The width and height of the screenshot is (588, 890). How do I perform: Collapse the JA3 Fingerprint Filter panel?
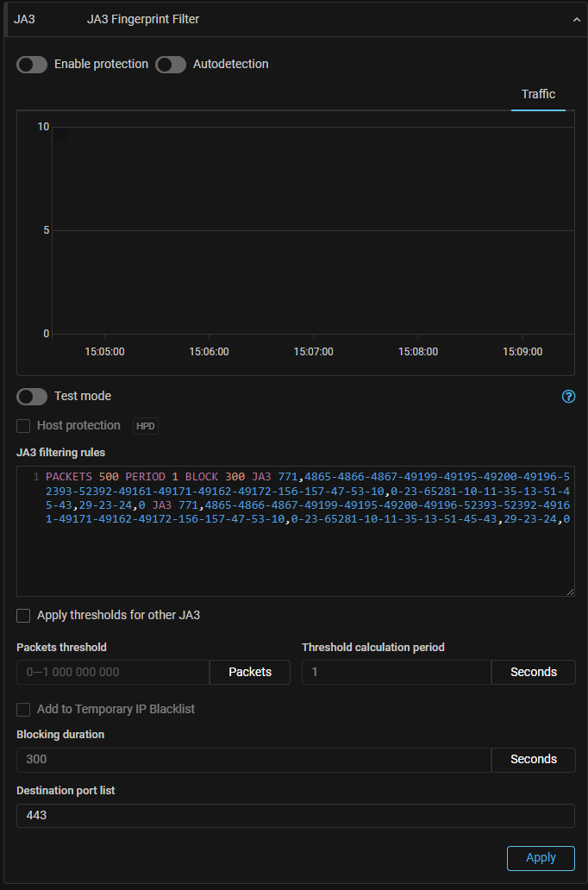coord(577,19)
